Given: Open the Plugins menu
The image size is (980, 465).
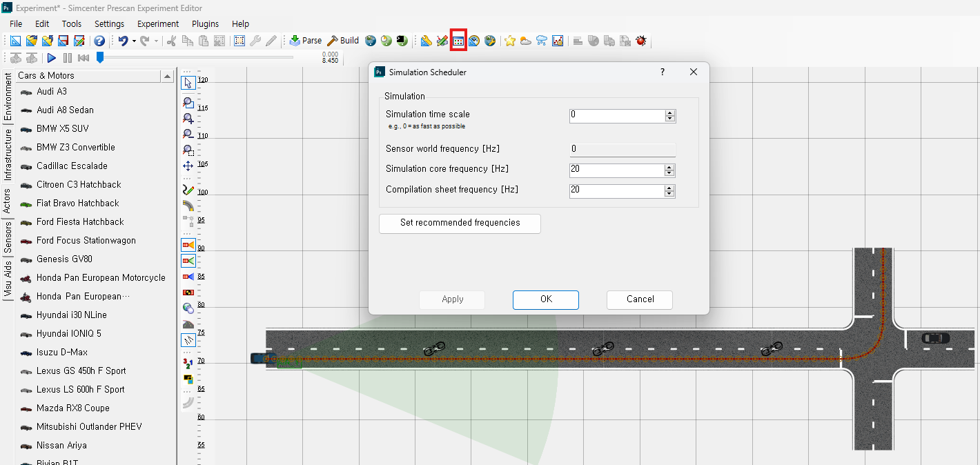Looking at the screenshot, I should [x=205, y=23].
